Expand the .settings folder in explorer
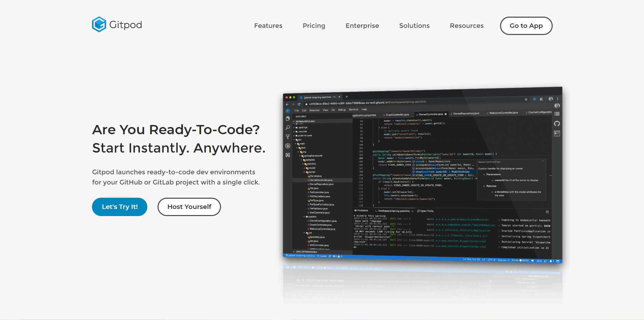Screen dimensions: 644x320 coord(302,127)
